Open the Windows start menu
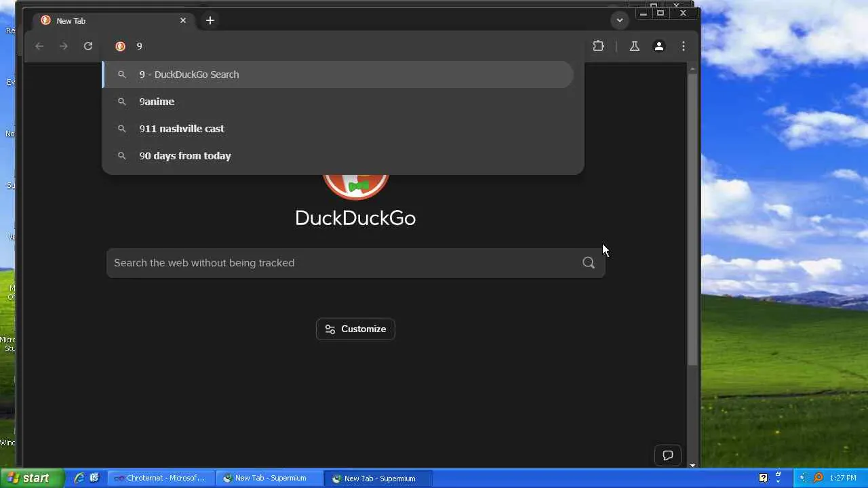Screen dimensions: 868x488 (x=32, y=478)
